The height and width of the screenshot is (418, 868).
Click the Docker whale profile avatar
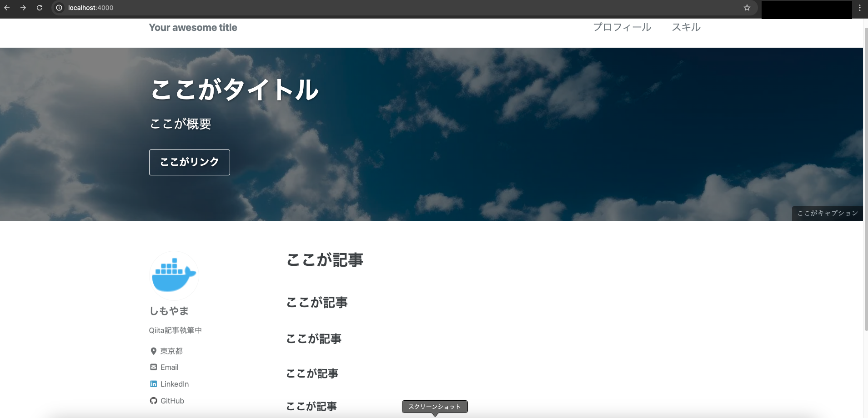(x=174, y=276)
